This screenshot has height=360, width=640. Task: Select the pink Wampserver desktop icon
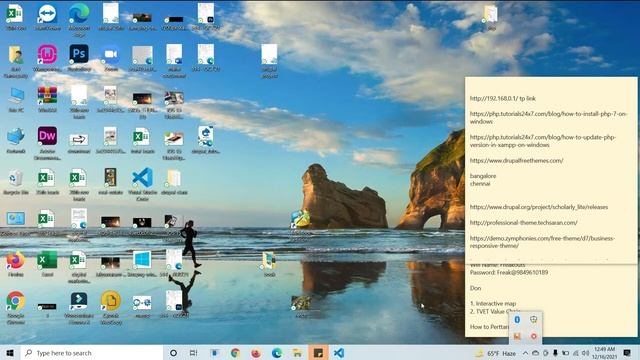47,58
